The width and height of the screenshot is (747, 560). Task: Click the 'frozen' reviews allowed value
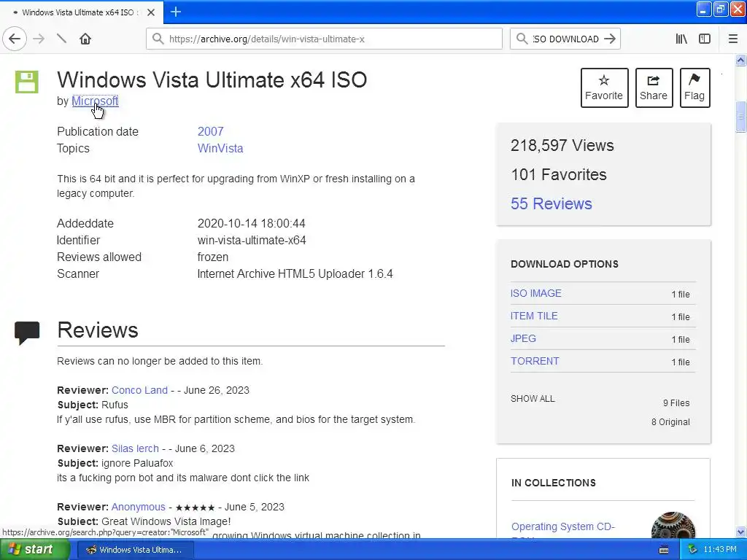[x=212, y=257]
